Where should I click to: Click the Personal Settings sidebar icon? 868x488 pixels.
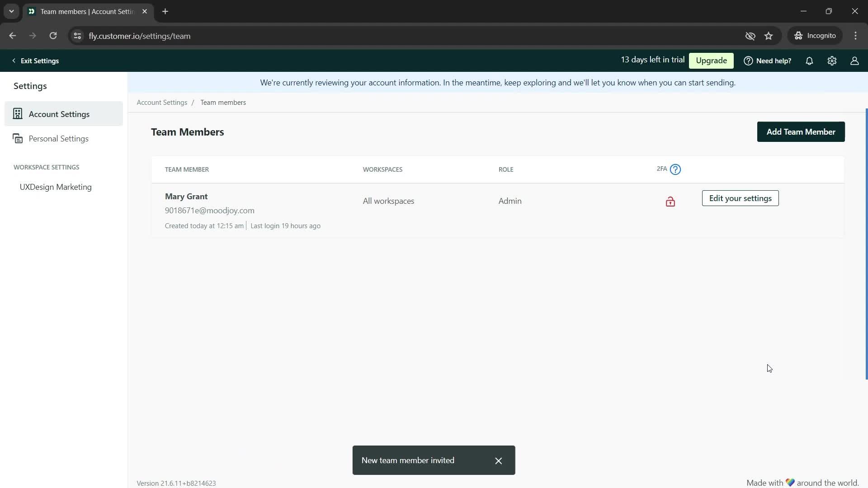click(x=17, y=138)
